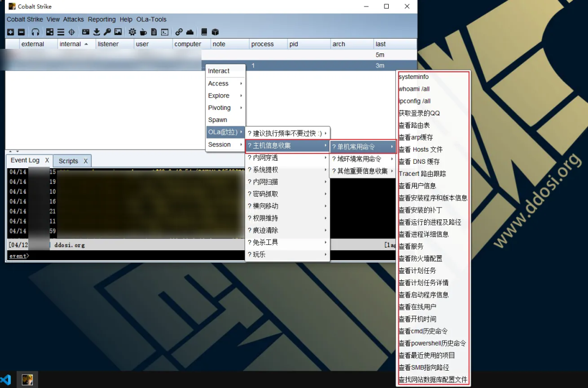Select 查看cmd历史命令 entry
The image size is (588, 388).
(x=433, y=331)
